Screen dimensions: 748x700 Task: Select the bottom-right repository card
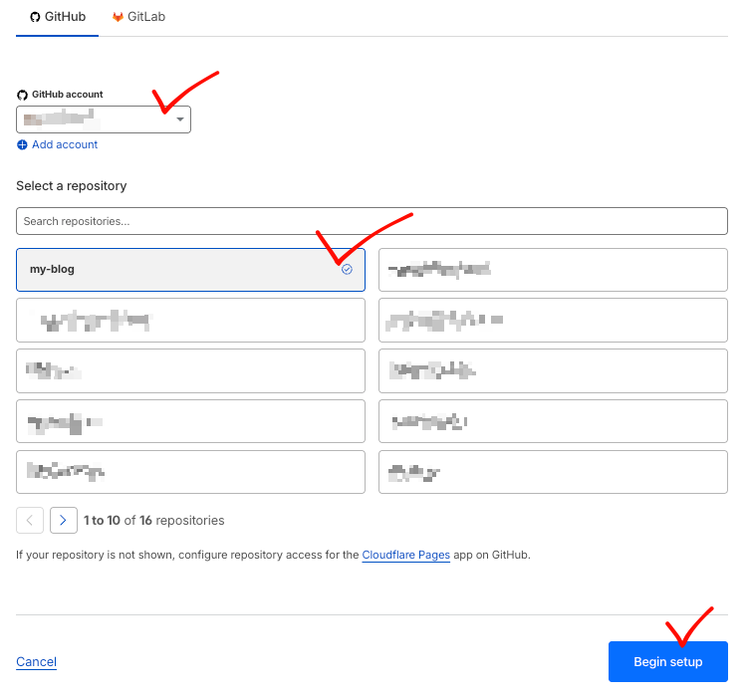pyautogui.click(x=553, y=471)
